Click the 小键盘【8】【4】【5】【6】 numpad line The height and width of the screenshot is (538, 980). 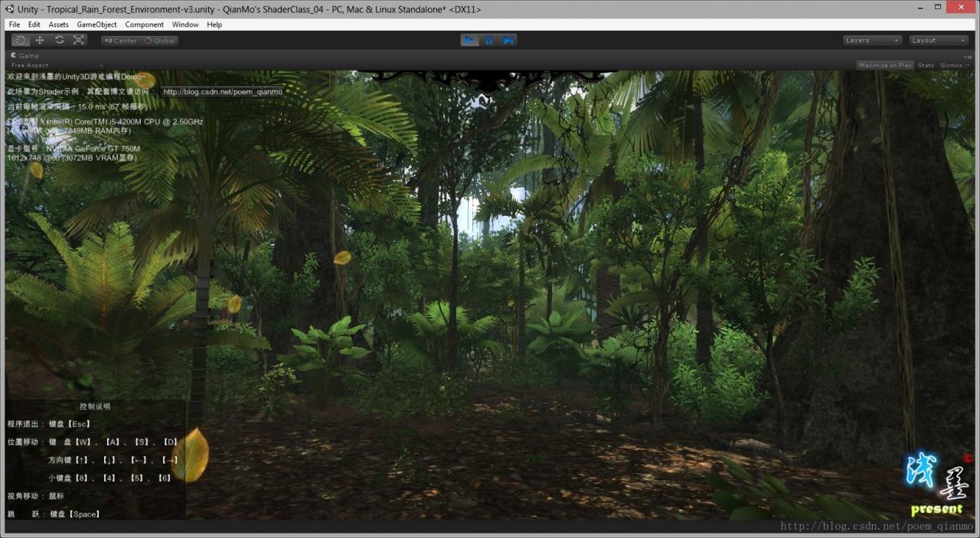(110, 478)
